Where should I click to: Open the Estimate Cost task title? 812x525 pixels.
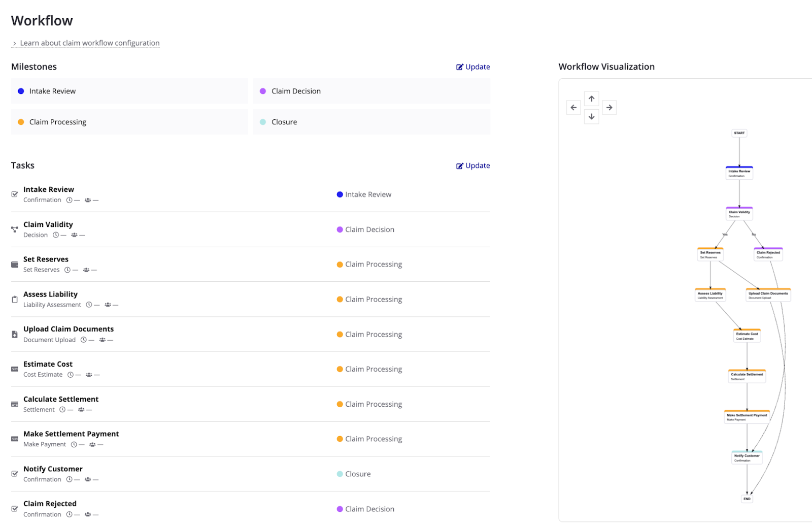click(x=48, y=364)
